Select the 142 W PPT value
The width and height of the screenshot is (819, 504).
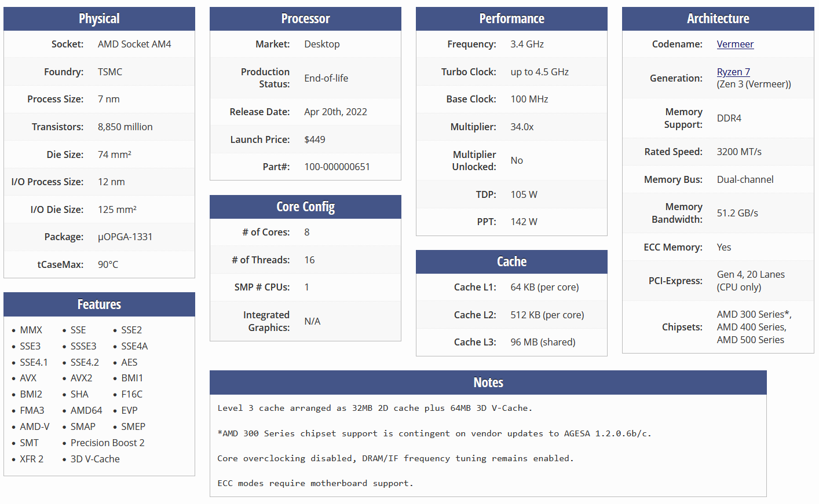pyautogui.click(x=524, y=222)
